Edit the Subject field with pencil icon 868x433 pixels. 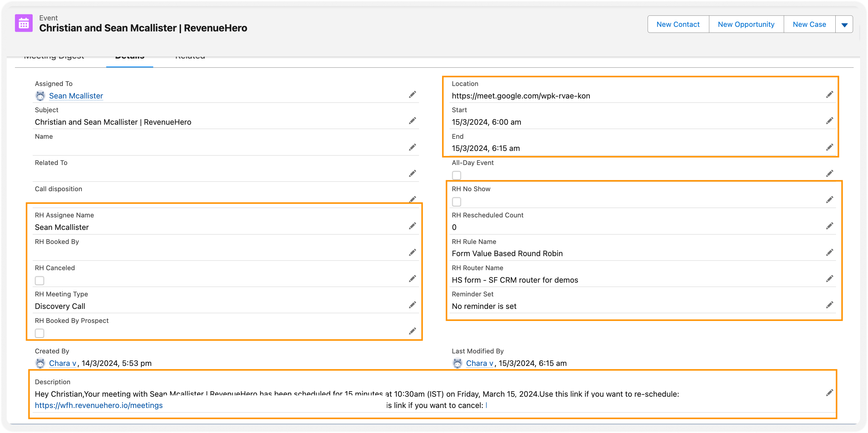tap(412, 121)
